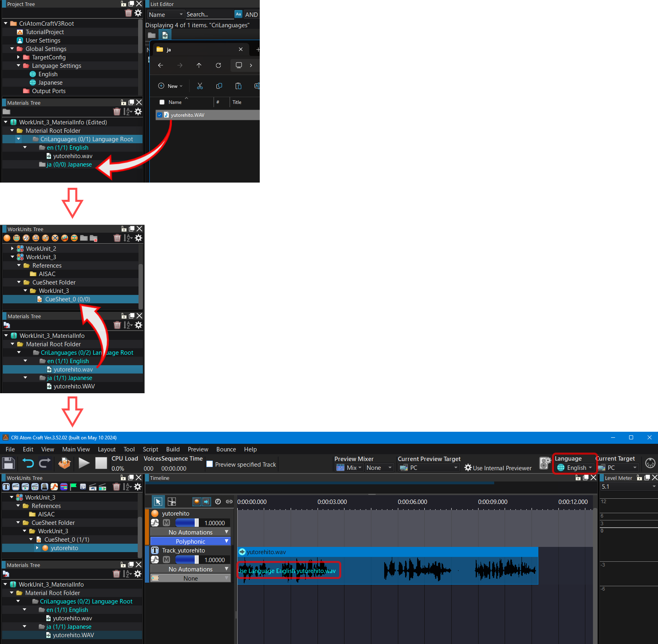Click the orange curve AISAC icon in WorkUnits toolbar
The width and height of the screenshot is (658, 644).
[x=54, y=487]
